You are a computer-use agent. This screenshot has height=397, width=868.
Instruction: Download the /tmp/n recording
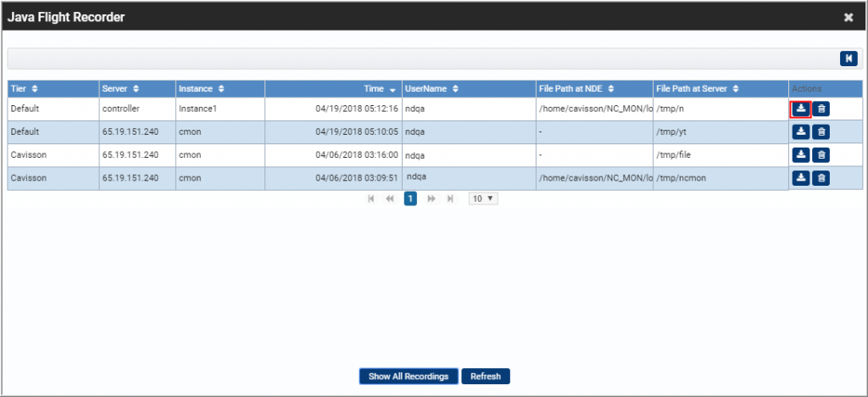point(800,109)
